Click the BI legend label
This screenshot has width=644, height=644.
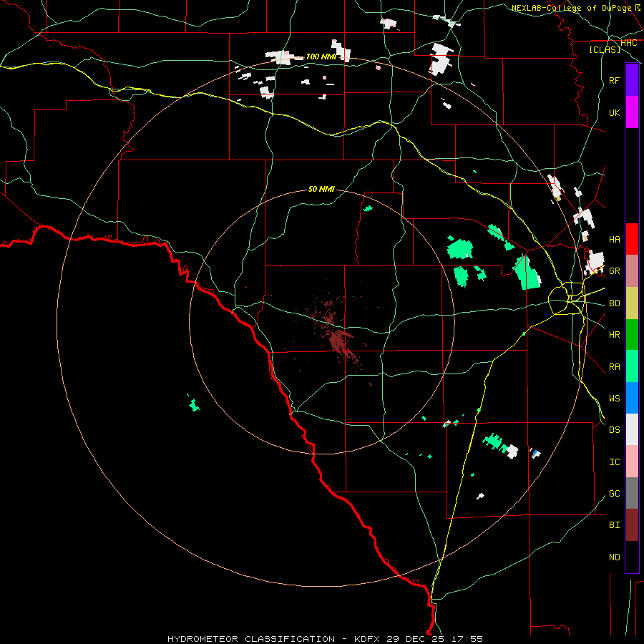[615, 525]
